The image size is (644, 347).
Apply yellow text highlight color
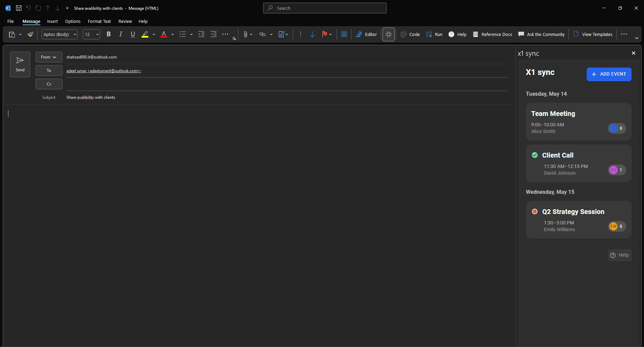pyautogui.click(x=145, y=34)
